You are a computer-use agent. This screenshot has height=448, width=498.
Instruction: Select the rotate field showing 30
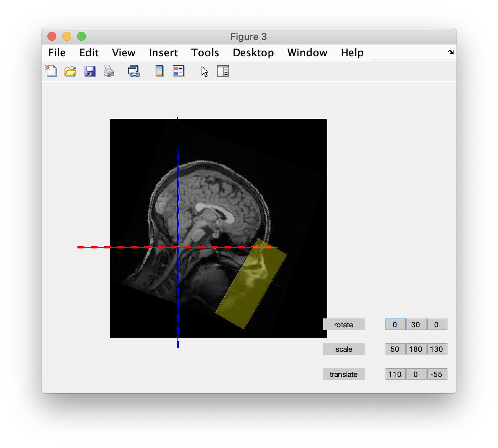pyautogui.click(x=416, y=325)
